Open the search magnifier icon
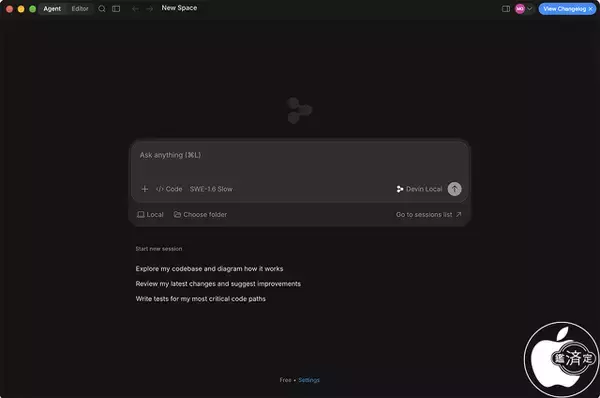This screenshot has height=398, width=600. click(102, 8)
